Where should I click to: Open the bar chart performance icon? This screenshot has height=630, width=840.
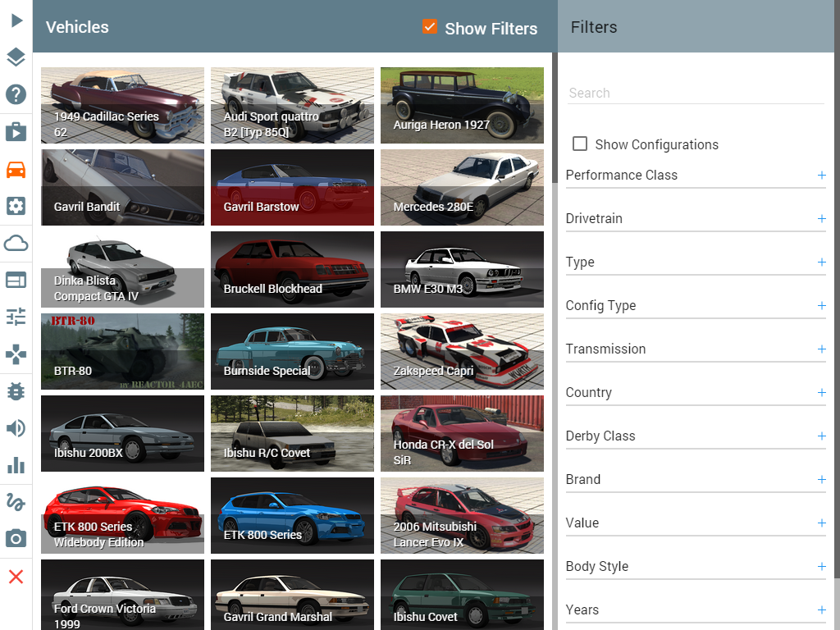[16, 465]
